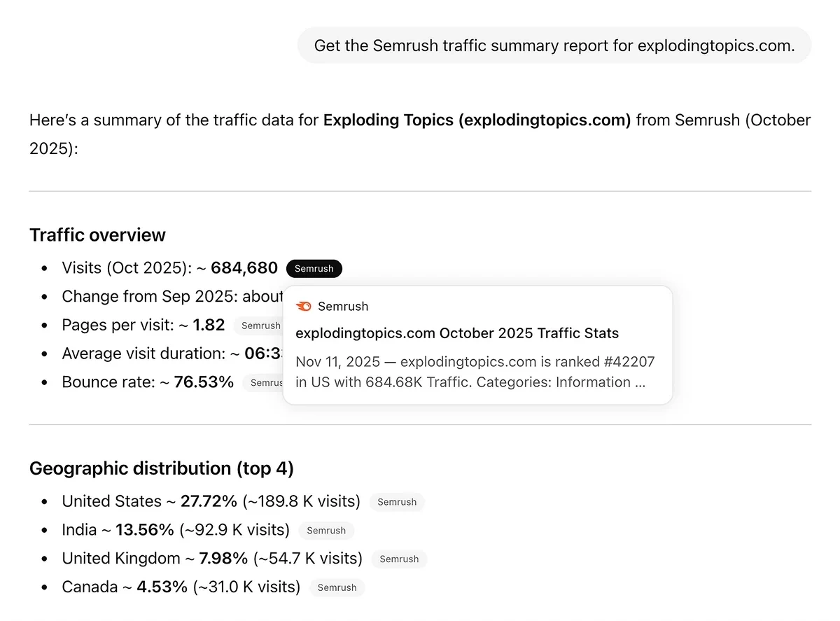This screenshot has width=840, height=621.
Task: Open Semrush citation for Canada visits
Action: [337, 587]
